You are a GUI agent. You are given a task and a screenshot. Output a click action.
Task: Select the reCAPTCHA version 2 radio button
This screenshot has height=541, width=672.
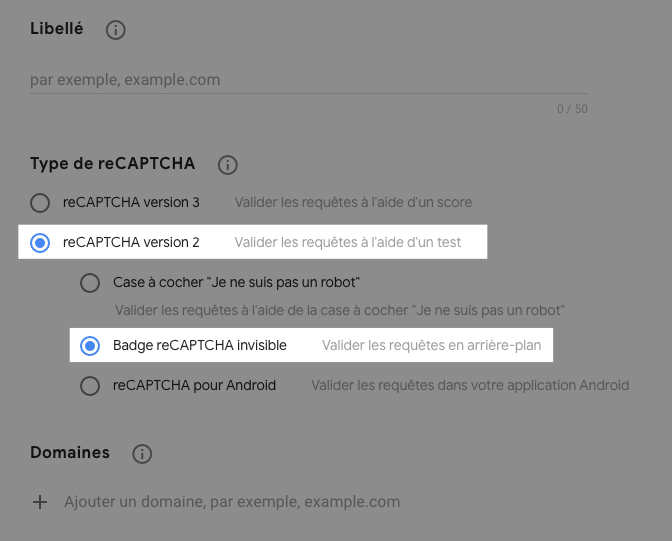click(40, 243)
